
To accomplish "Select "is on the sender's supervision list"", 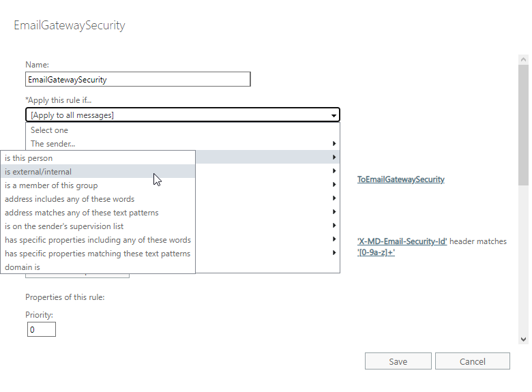I will coord(64,226).
